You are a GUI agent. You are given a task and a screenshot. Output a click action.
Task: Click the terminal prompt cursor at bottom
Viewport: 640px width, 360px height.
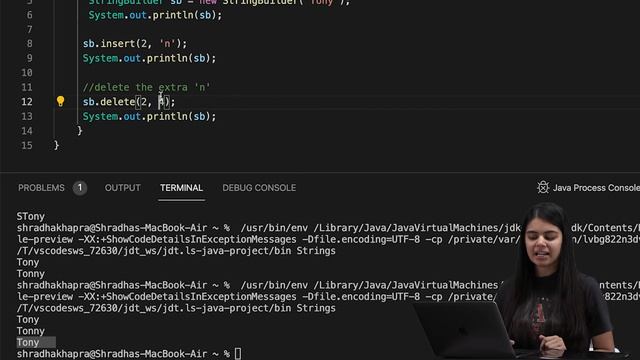(x=238, y=354)
